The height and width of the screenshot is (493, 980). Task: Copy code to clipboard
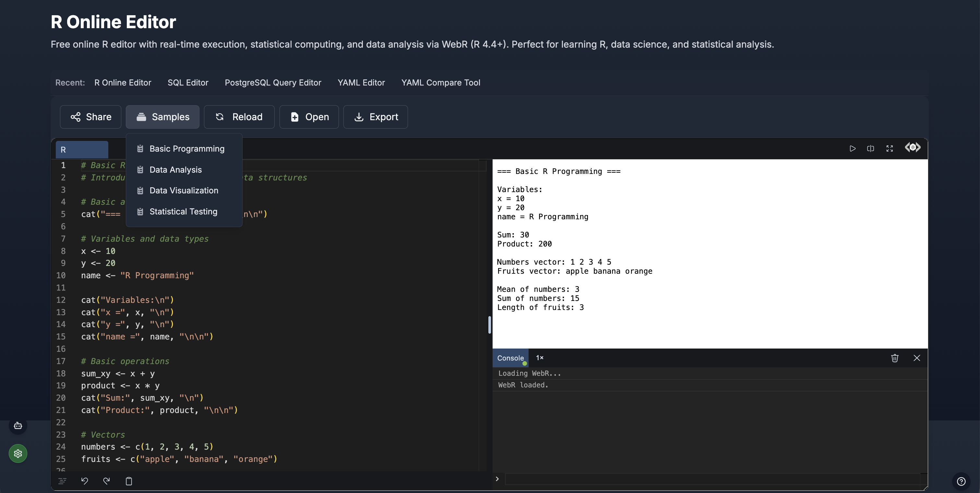click(129, 481)
